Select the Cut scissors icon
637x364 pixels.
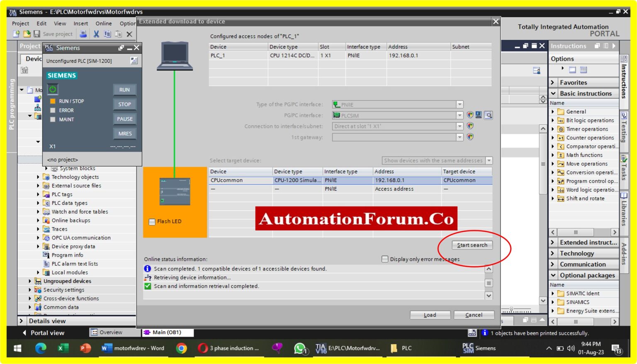coord(96,34)
